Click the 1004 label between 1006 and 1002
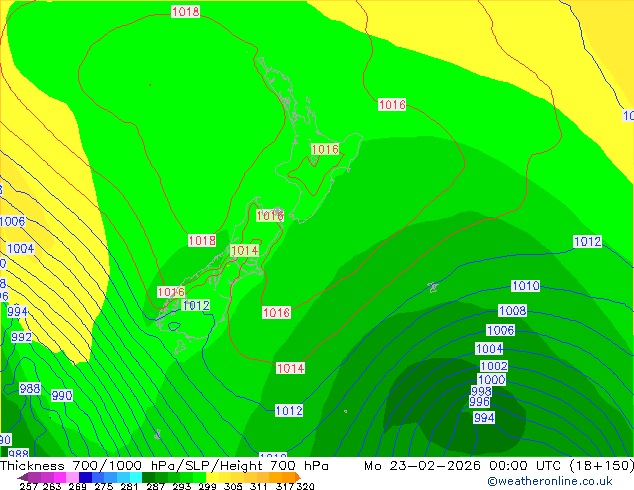634x490 pixels. [489, 348]
